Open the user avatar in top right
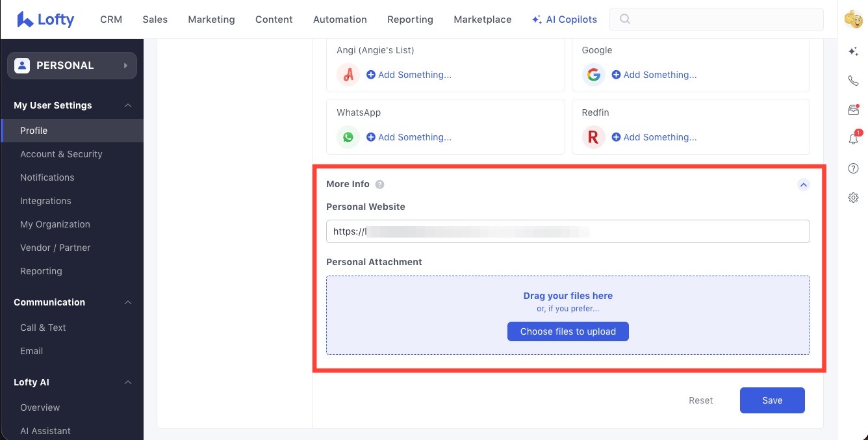The image size is (868, 440). pos(853,20)
